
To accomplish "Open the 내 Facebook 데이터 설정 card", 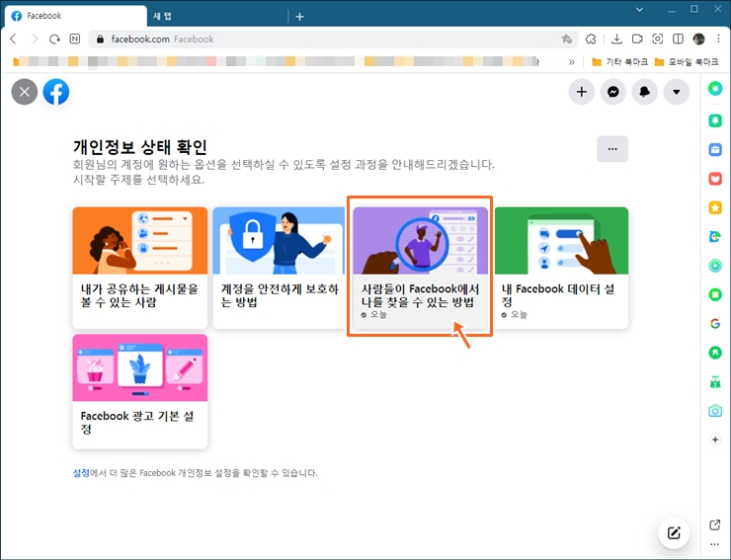I will (561, 268).
